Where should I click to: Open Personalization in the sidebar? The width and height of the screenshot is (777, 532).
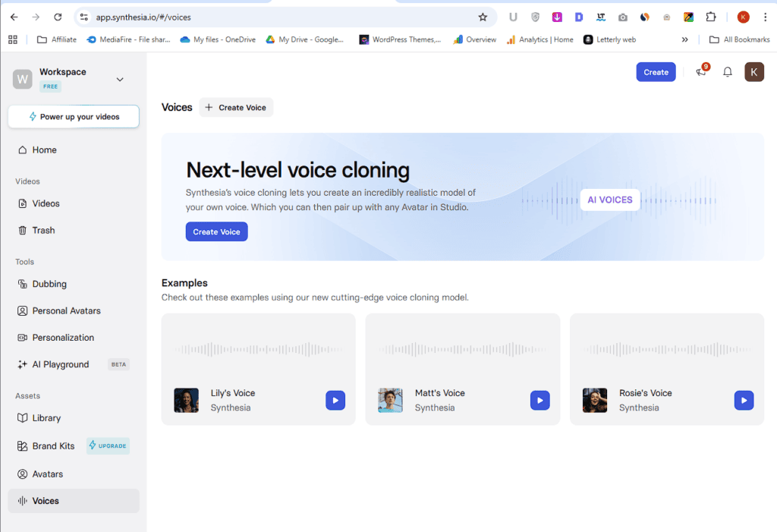[74, 337]
